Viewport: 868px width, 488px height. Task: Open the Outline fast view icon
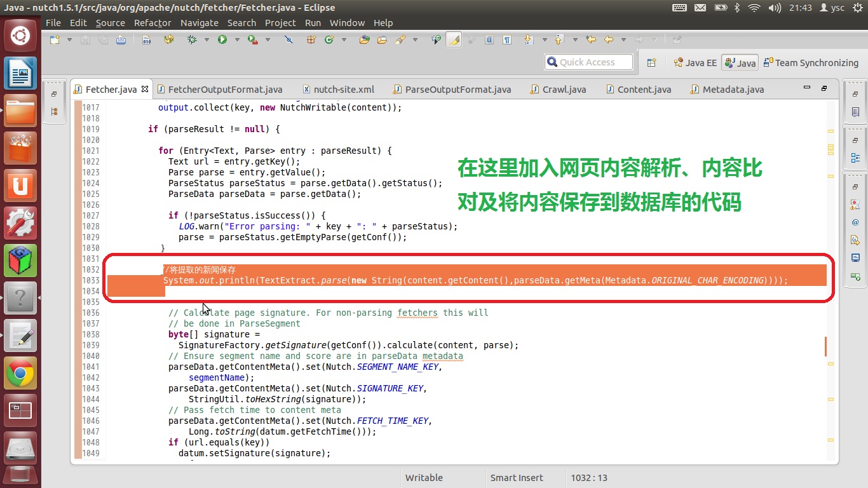click(x=855, y=158)
